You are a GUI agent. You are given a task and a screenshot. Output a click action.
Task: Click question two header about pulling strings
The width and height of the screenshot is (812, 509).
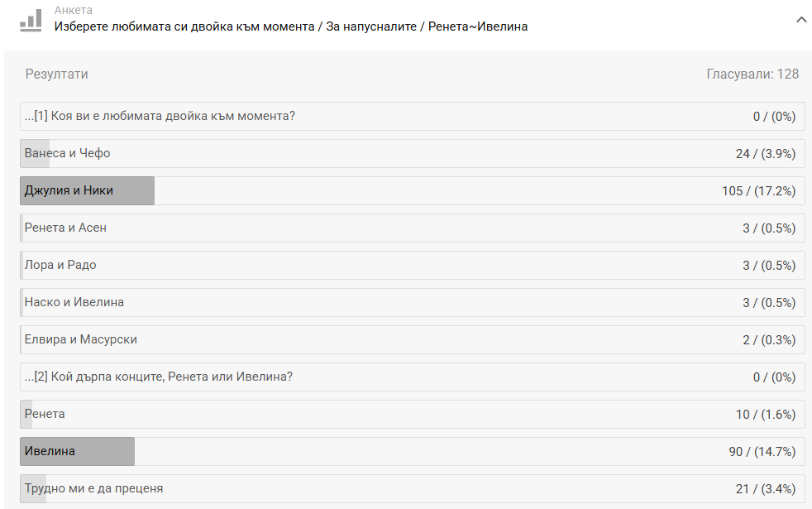click(x=413, y=377)
